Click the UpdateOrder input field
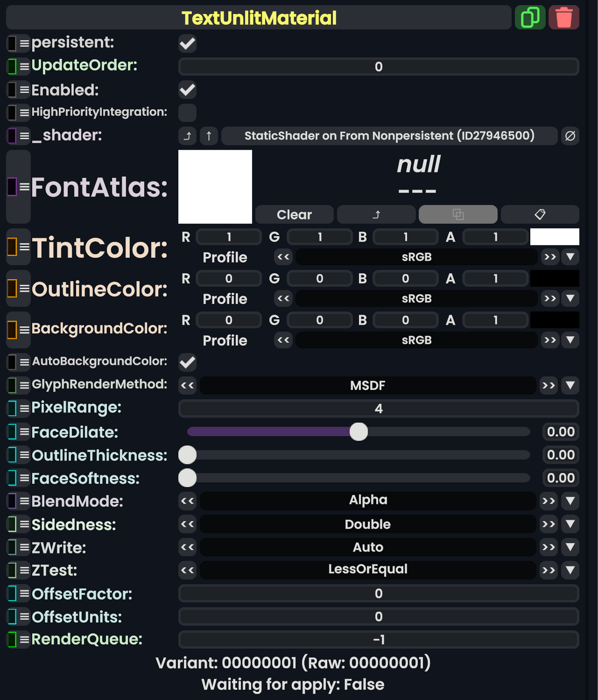Image resolution: width=598 pixels, height=700 pixels. (379, 66)
